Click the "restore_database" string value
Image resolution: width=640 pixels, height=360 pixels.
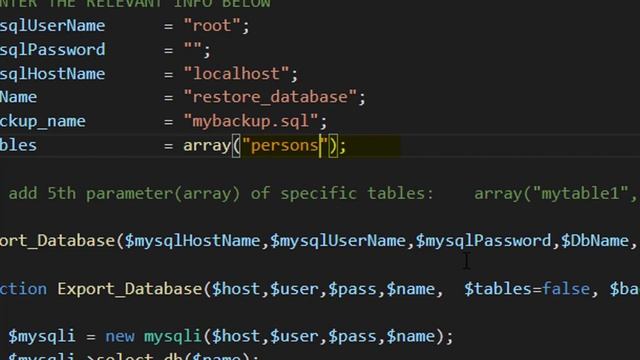[x=270, y=97]
